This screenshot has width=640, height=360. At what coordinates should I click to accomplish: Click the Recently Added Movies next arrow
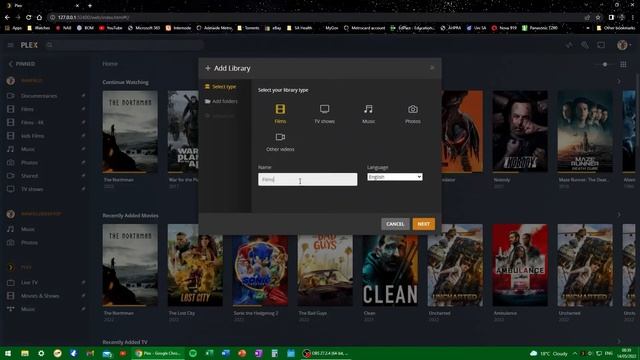pyautogui.click(x=619, y=215)
